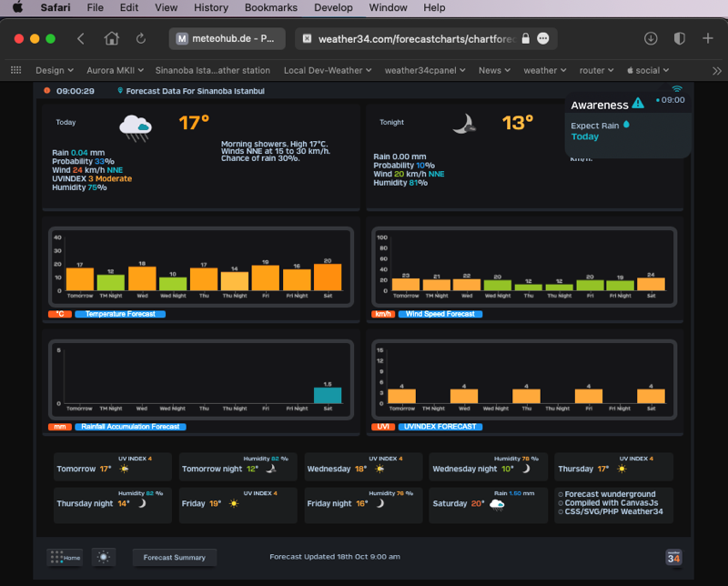Click the wifi status icon
The width and height of the screenshot is (728, 586).
[677, 88]
